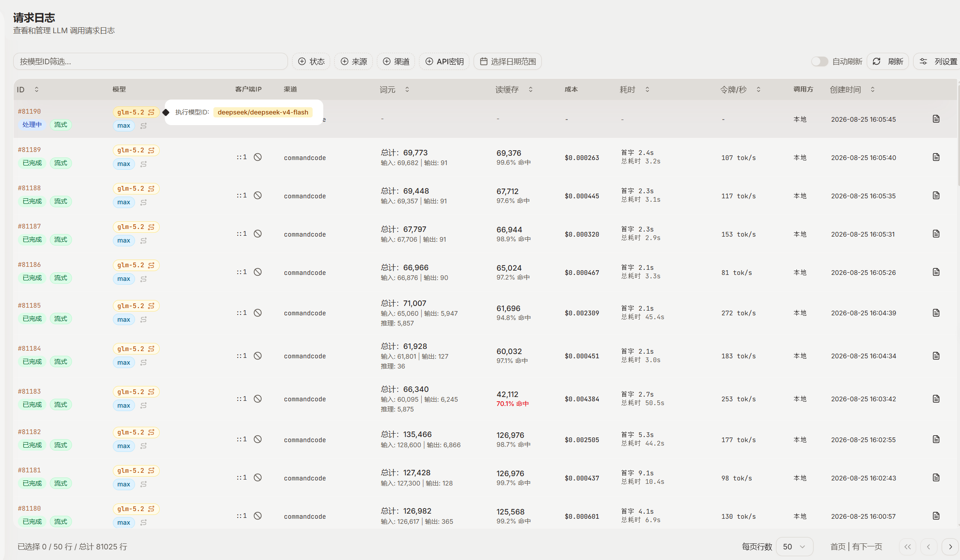Screen dimensions: 960x560
Task: Click blocked IP icon in row #81180
Action: pos(258,516)
